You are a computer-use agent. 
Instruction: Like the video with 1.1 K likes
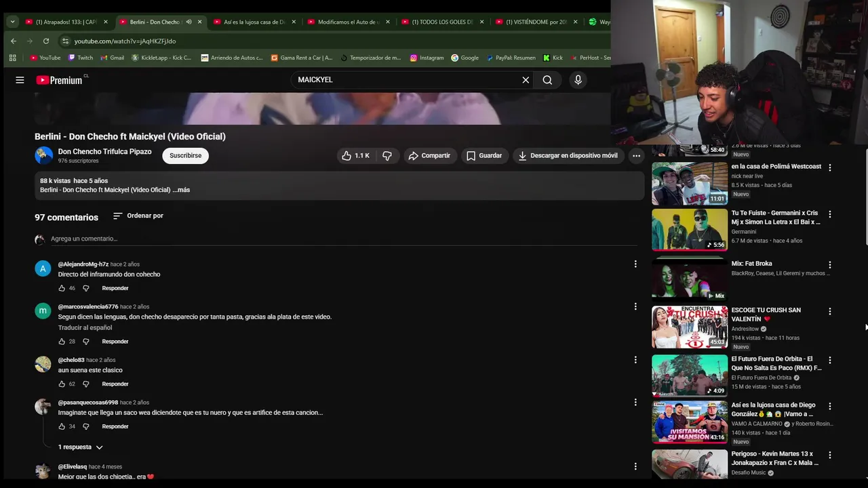pyautogui.click(x=355, y=156)
